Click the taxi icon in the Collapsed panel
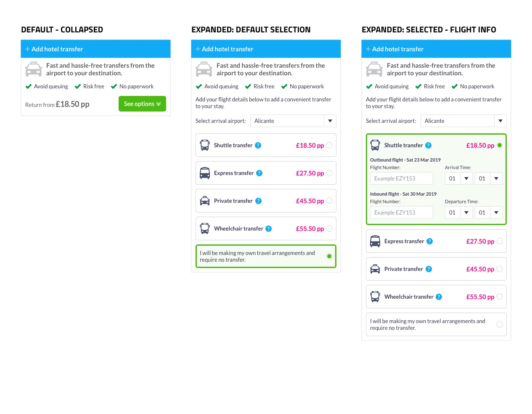Viewport: 532px width, 414px height. point(34,69)
